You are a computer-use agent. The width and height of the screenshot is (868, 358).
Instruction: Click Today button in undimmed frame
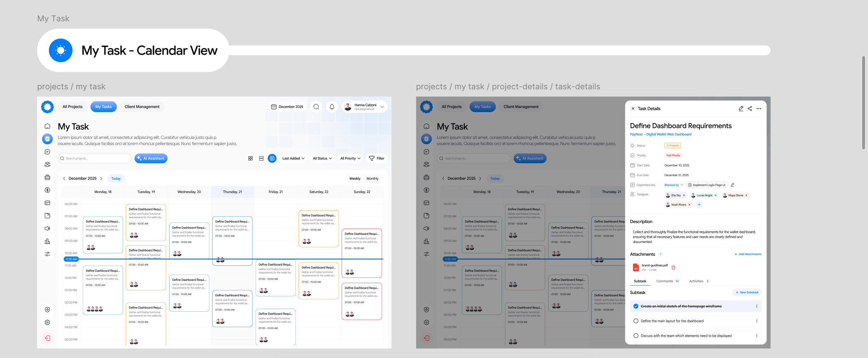point(116,179)
